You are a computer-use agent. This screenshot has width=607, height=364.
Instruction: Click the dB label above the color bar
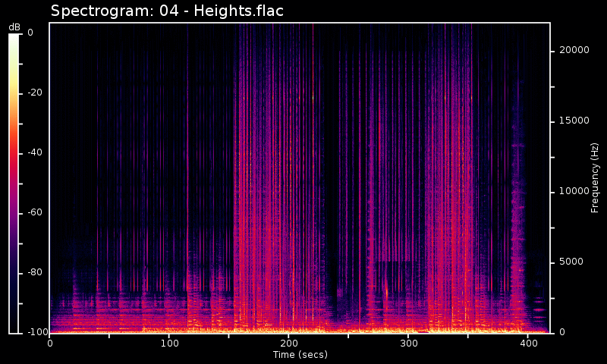pyautogui.click(x=14, y=27)
